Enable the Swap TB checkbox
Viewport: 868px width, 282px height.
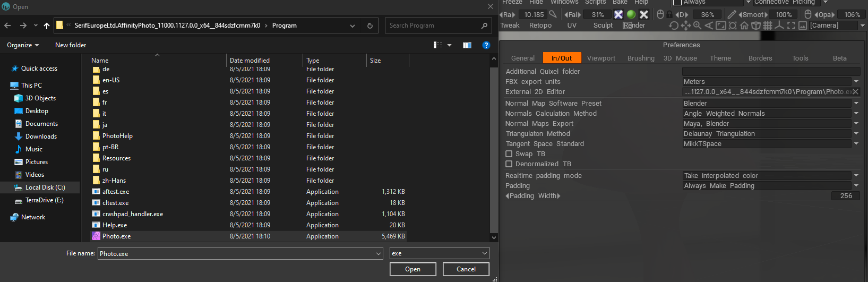point(509,154)
